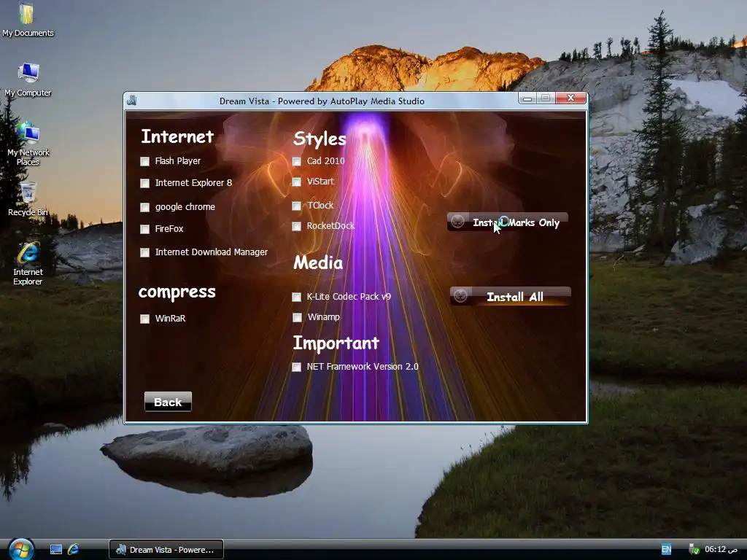Check the TClock checkbox

click(296, 206)
